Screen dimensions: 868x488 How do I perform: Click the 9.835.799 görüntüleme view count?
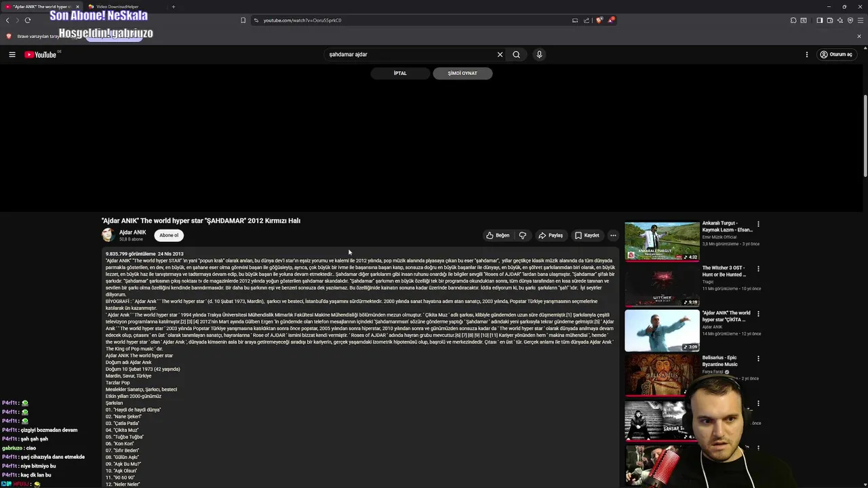point(130,254)
